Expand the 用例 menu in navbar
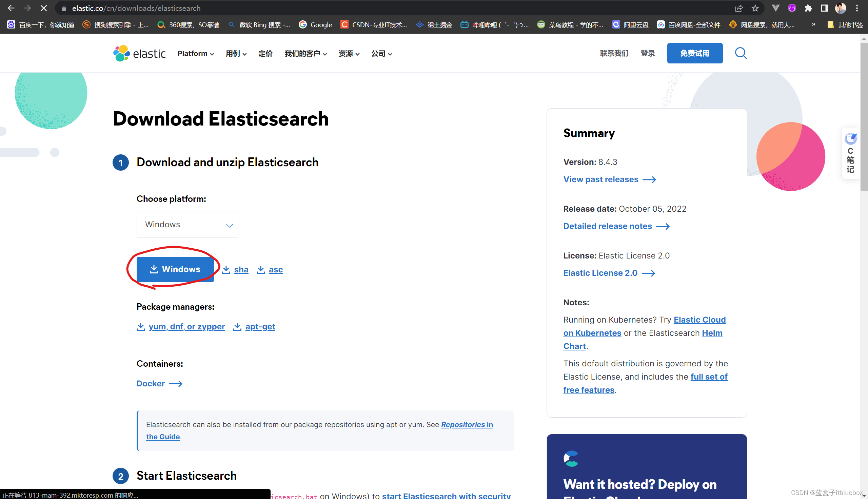The height and width of the screenshot is (499, 868). (x=235, y=53)
